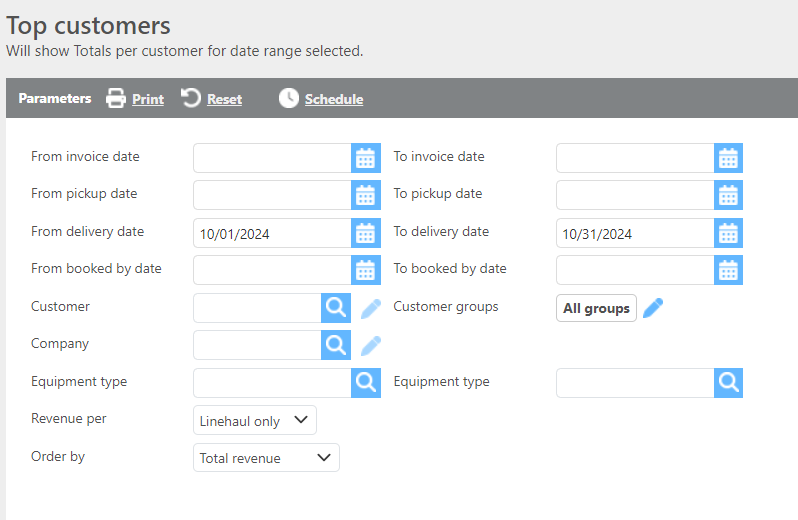This screenshot has width=798, height=520.
Task: Click the Customer search magnifier icon
Action: pos(336,308)
